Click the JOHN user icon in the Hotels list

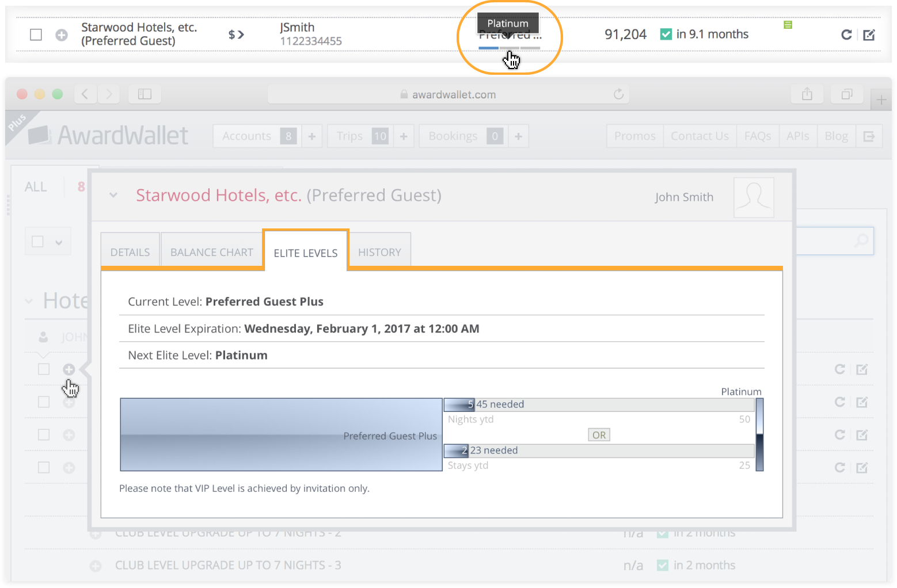tap(43, 337)
